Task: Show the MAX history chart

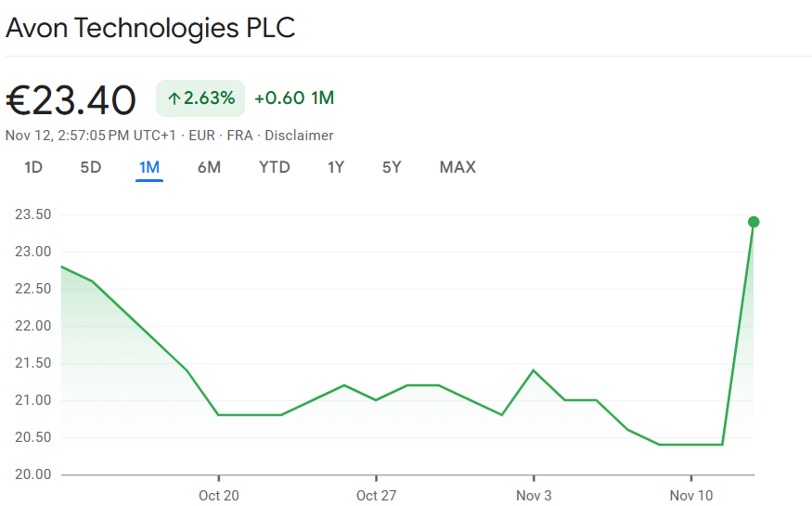Action: (x=458, y=167)
